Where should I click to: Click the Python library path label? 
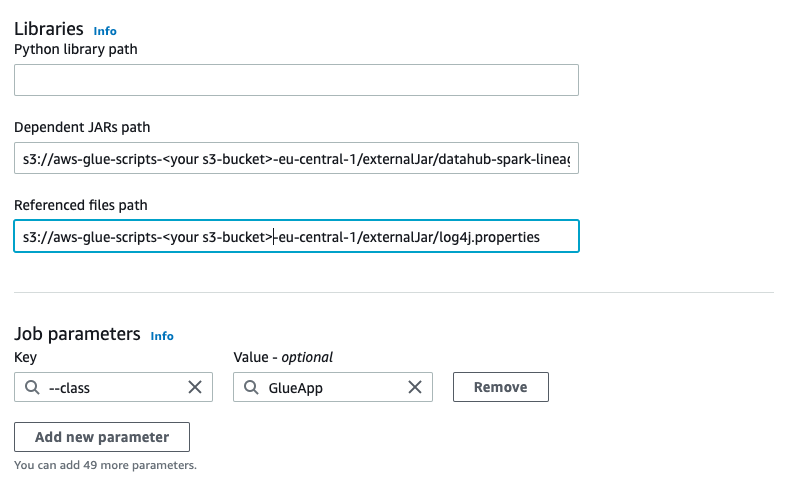[x=76, y=50]
